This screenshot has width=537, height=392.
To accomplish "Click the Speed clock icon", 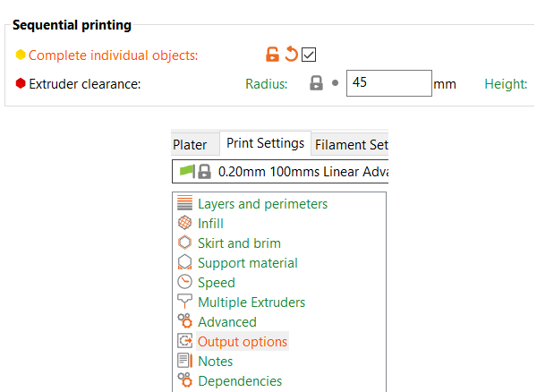I will tap(184, 282).
